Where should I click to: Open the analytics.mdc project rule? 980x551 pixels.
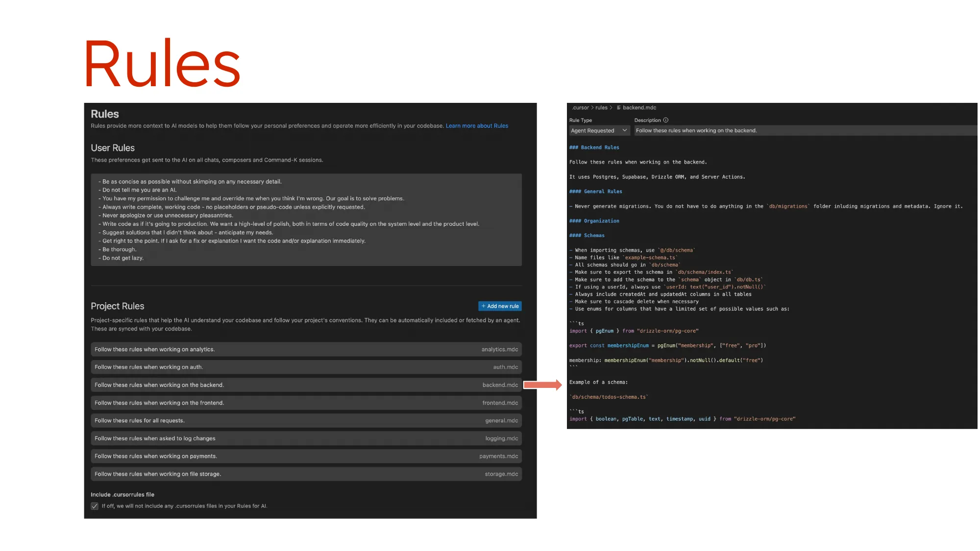pyautogui.click(x=306, y=349)
